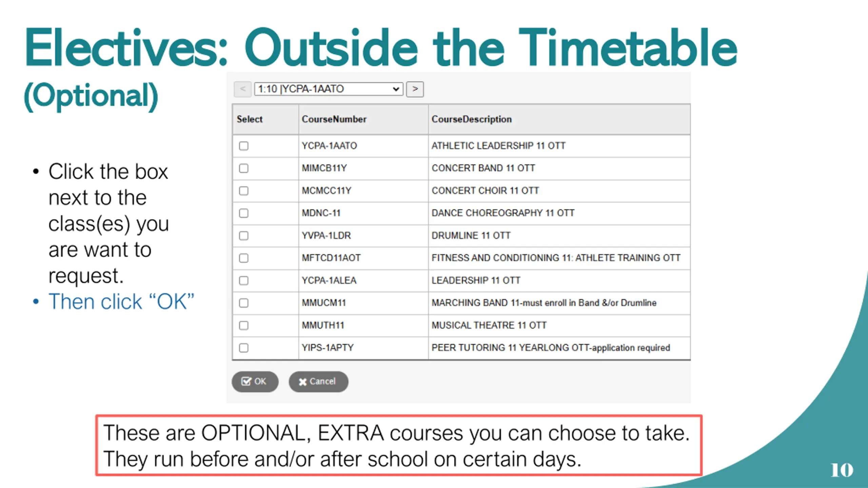Confirm selections with OK button
The height and width of the screenshot is (488, 868).
[255, 382]
